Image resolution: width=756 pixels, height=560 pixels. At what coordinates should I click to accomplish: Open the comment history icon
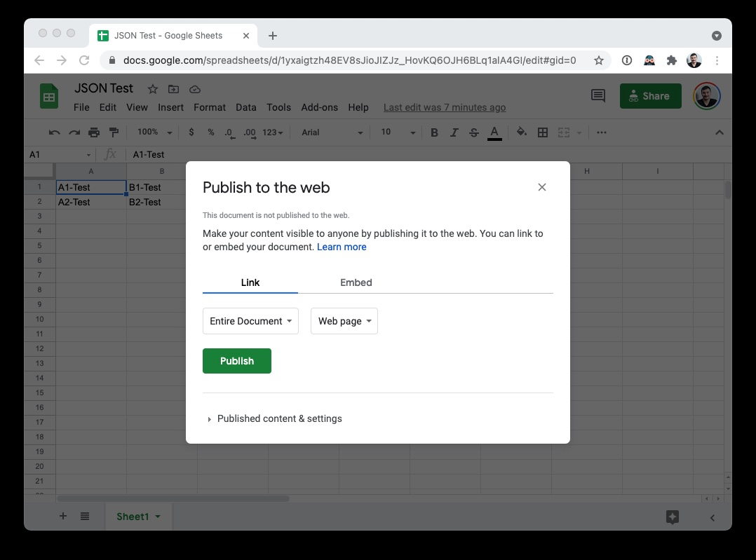click(598, 95)
